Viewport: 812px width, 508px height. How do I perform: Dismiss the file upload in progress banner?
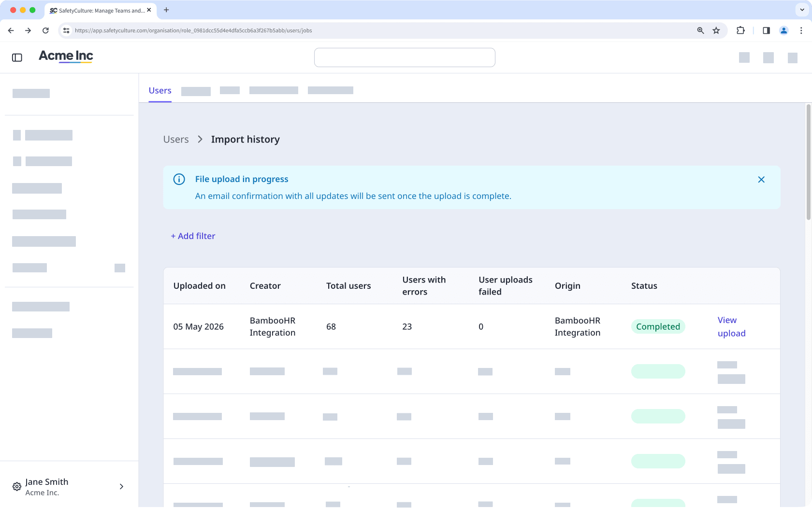pyautogui.click(x=761, y=180)
